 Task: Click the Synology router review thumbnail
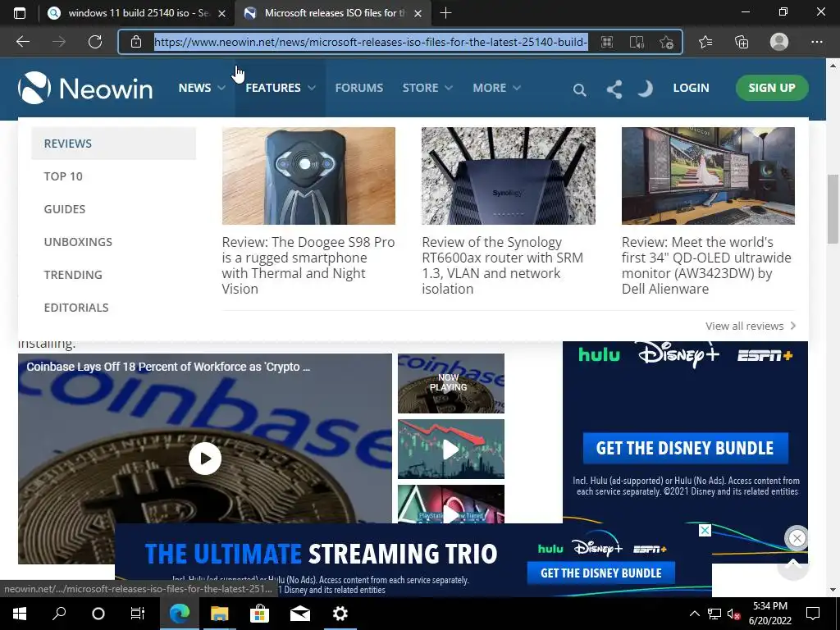click(509, 176)
